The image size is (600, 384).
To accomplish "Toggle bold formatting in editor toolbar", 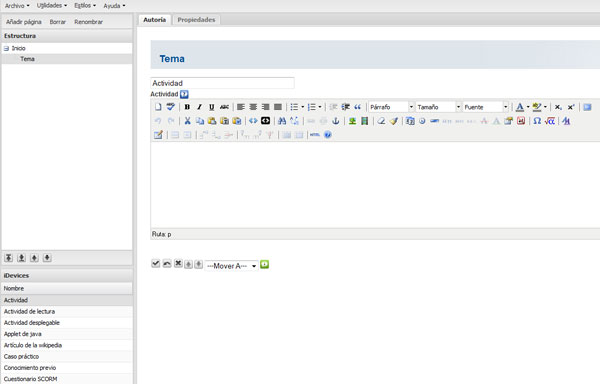I will pos(187,107).
